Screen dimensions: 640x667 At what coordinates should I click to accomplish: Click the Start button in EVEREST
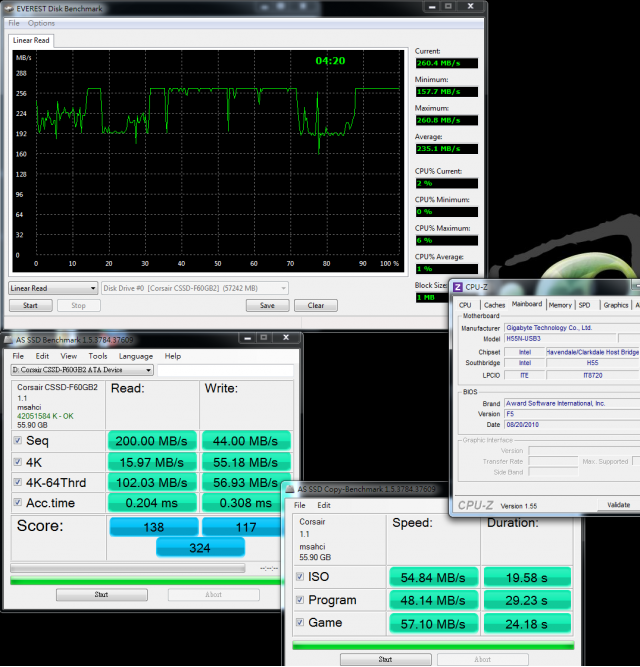tap(31, 305)
